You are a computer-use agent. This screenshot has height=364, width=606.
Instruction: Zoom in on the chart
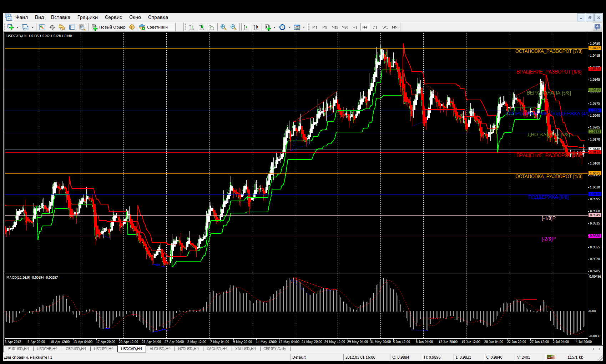(223, 27)
